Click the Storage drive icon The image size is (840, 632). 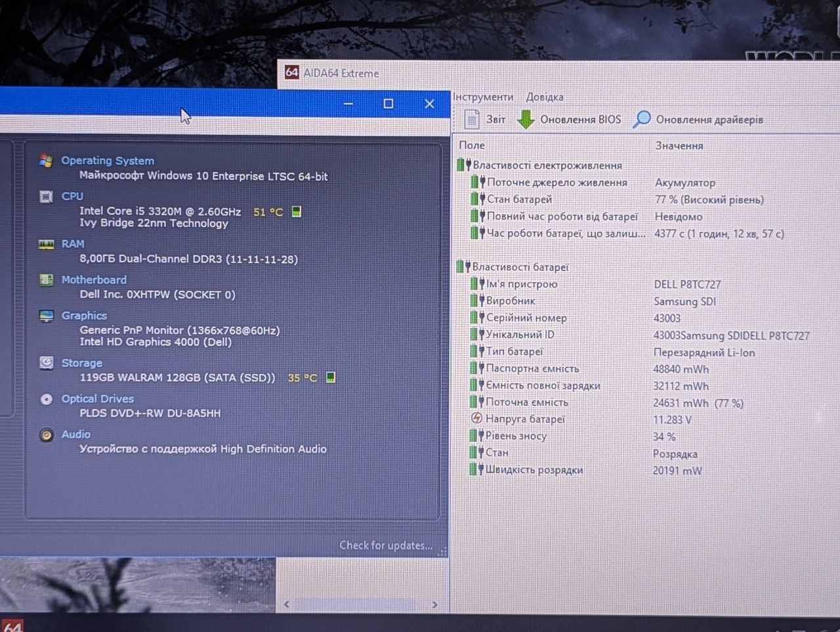tap(46, 362)
